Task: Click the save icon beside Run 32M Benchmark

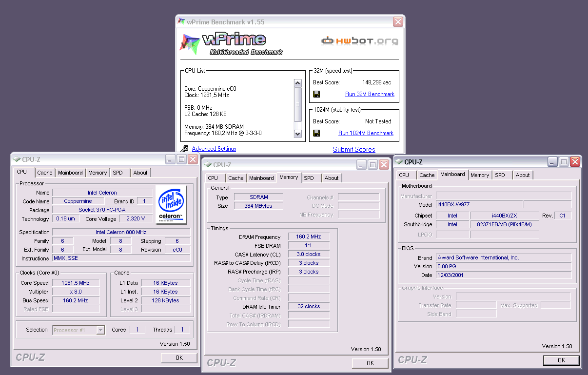Action: click(x=316, y=94)
